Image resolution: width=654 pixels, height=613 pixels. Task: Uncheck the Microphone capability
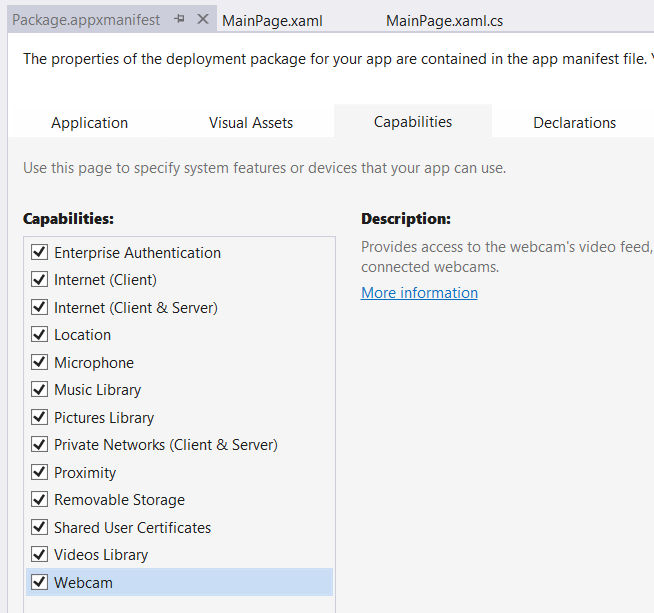(x=40, y=362)
